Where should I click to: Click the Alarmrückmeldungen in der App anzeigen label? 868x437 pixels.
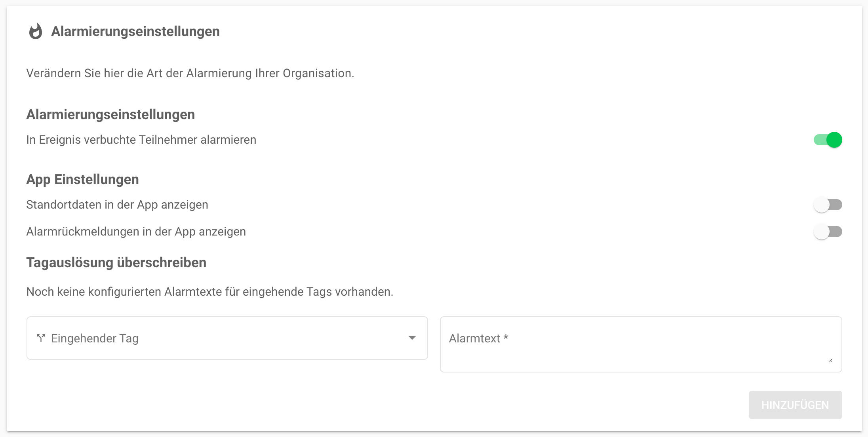pos(136,232)
